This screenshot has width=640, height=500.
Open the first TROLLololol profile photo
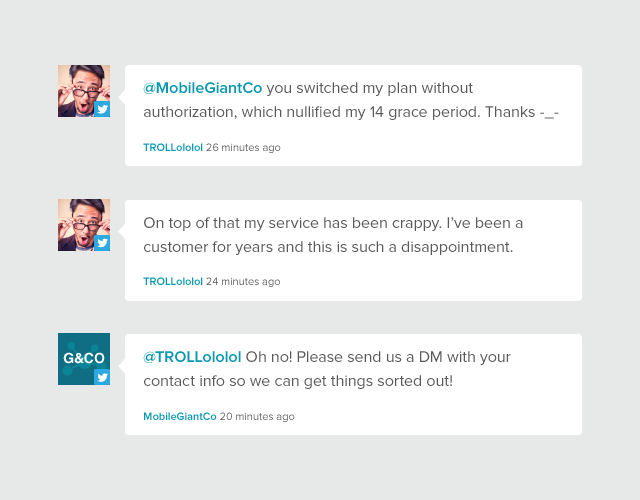pyautogui.click(x=84, y=91)
